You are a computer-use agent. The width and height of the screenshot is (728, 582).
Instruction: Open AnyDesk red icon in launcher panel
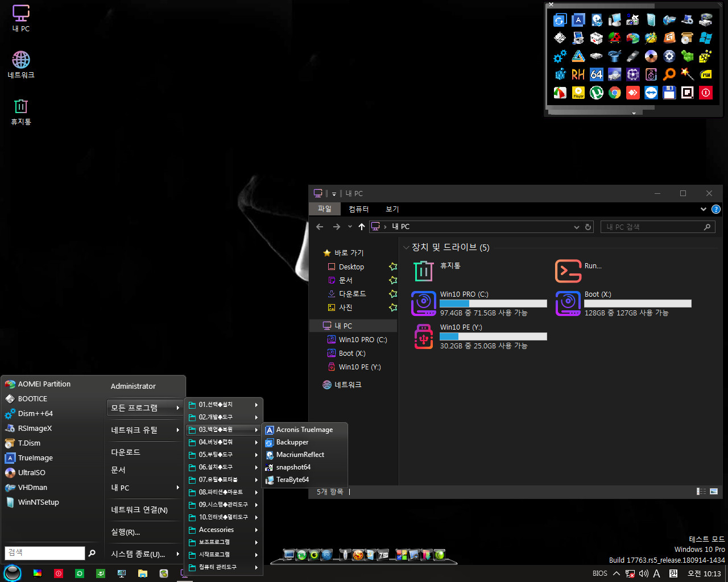click(633, 93)
